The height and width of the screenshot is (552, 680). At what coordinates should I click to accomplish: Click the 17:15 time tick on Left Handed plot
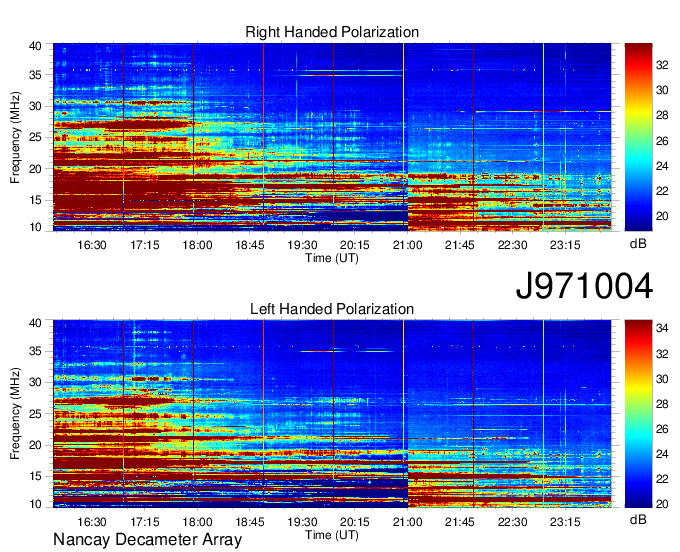pyautogui.click(x=145, y=522)
